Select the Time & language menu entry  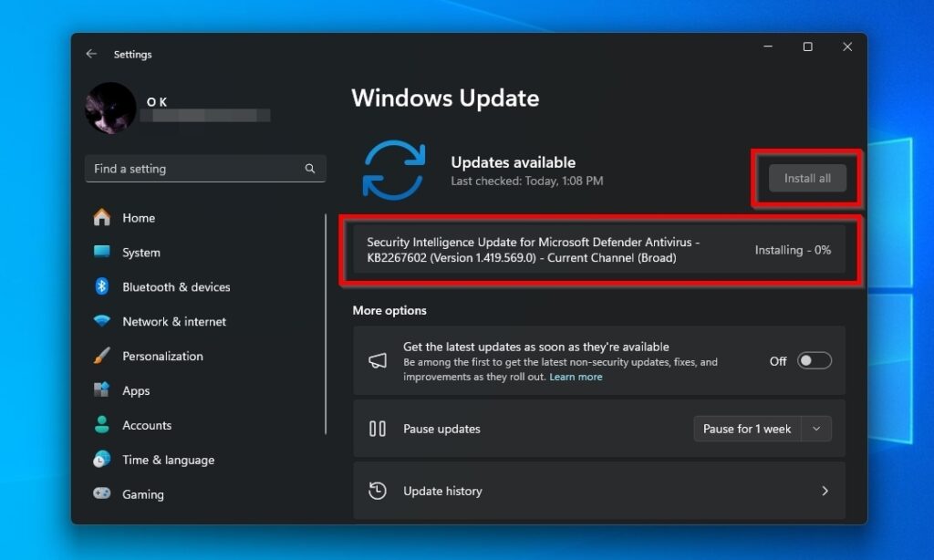(169, 460)
